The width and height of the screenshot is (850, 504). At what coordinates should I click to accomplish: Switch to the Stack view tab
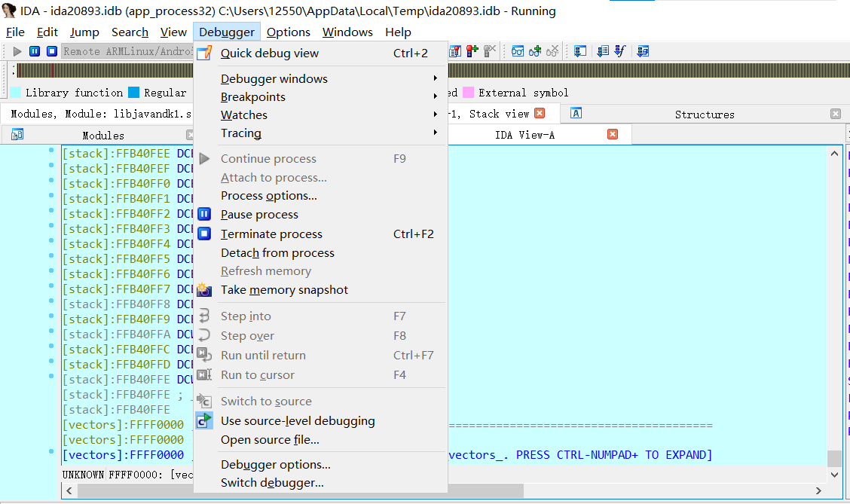coord(499,114)
